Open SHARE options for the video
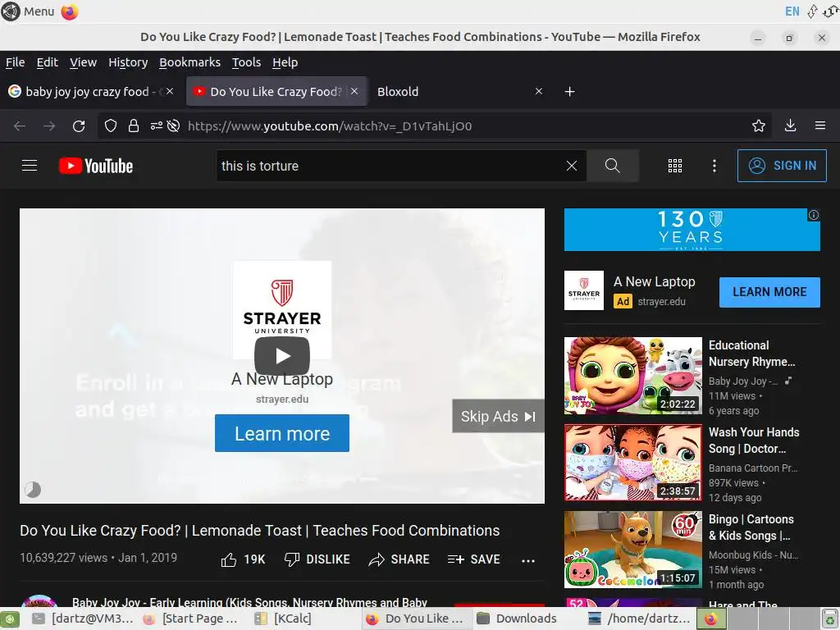 (x=399, y=559)
